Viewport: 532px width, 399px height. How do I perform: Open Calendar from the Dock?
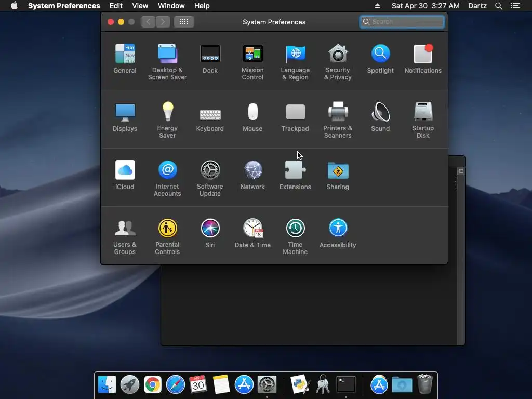click(198, 385)
